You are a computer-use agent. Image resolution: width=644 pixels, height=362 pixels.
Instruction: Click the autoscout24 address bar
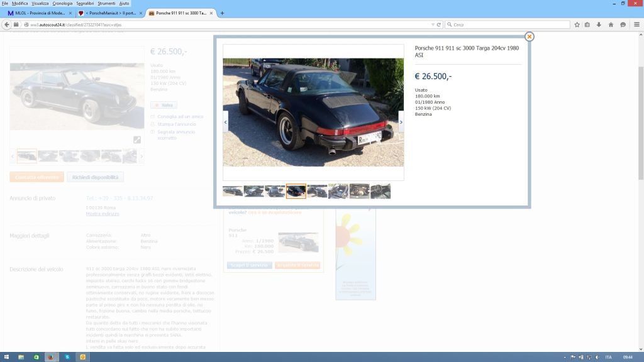click(x=230, y=25)
